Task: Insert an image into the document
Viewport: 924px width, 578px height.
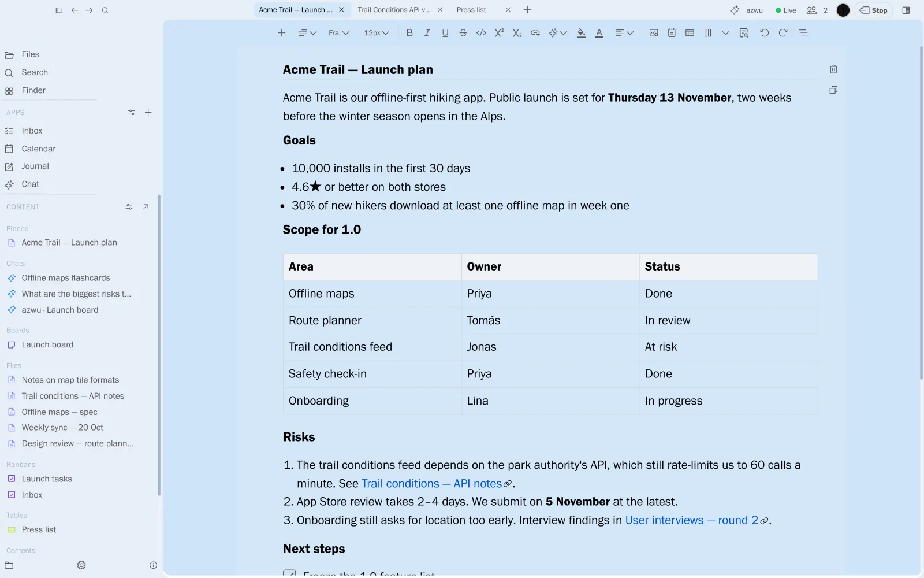Action: pyautogui.click(x=654, y=33)
